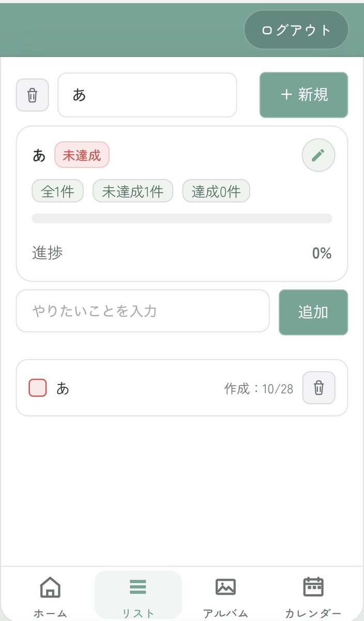Click the 達成0件 count chip
Screen dimensions: 364x621
(x=216, y=191)
